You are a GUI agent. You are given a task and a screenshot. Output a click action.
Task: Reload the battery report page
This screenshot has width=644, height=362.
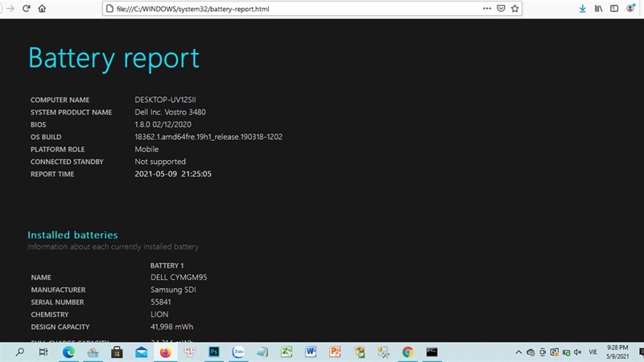pos(27,9)
